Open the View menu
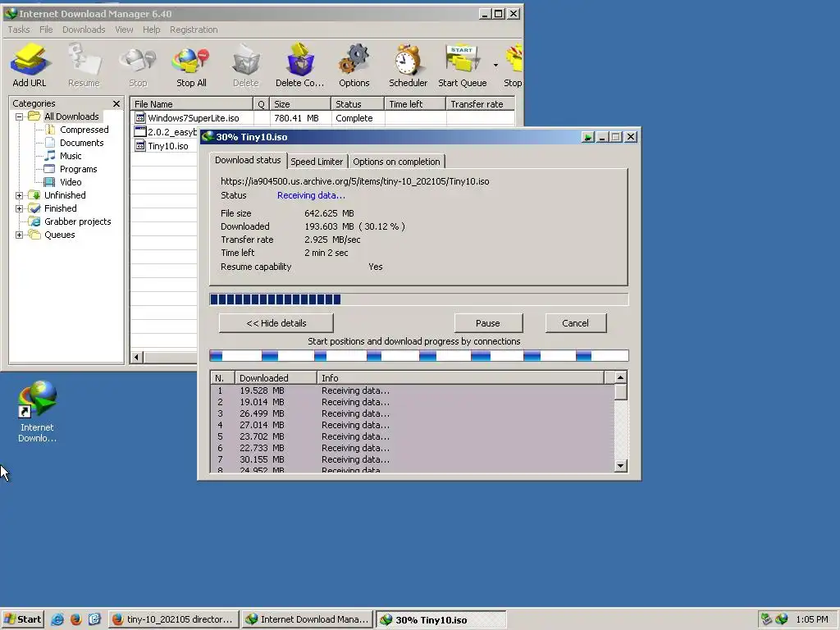This screenshot has width=840, height=630. pyautogui.click(x=124, y=30)
